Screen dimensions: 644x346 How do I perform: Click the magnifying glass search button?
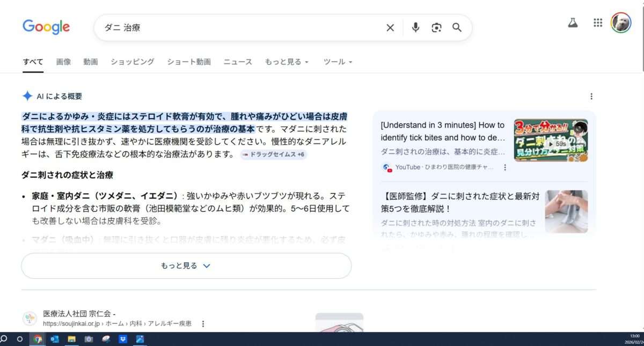[457, 28]
